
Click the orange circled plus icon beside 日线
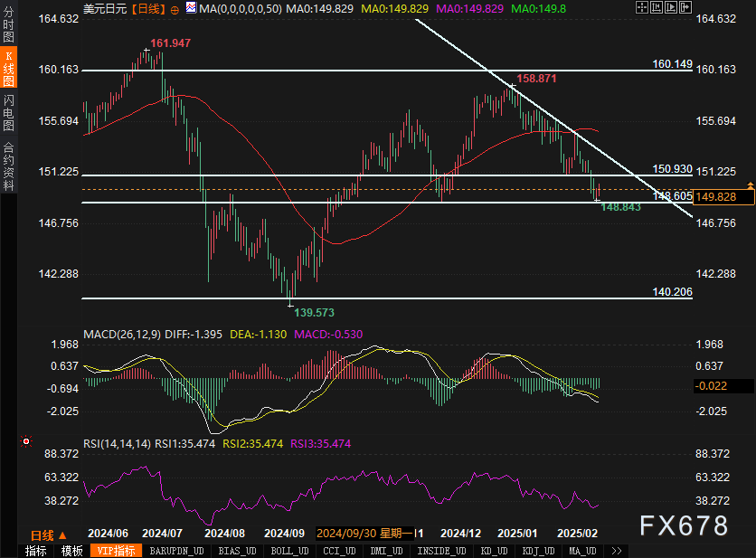coord(175,10)
